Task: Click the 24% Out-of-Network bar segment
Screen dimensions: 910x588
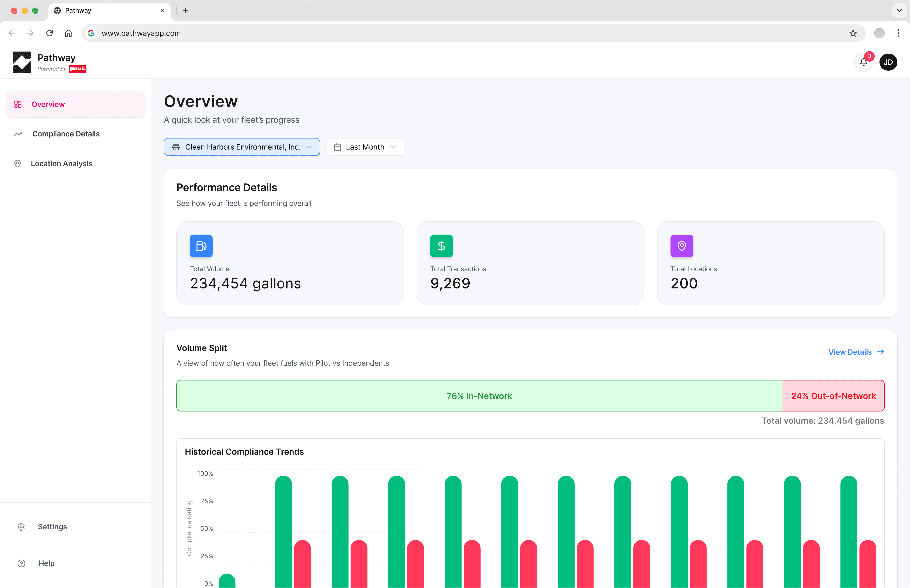Action: [833, 396]
